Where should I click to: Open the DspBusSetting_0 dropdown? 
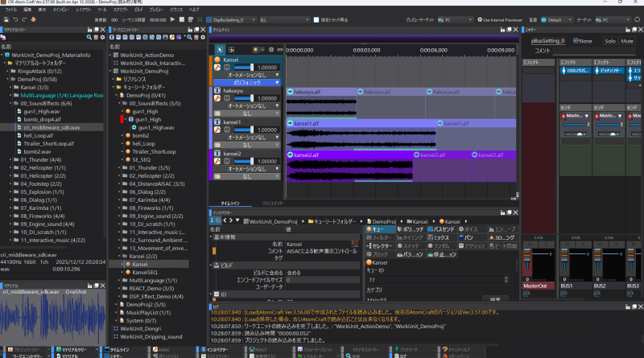[x=231, y=19]
